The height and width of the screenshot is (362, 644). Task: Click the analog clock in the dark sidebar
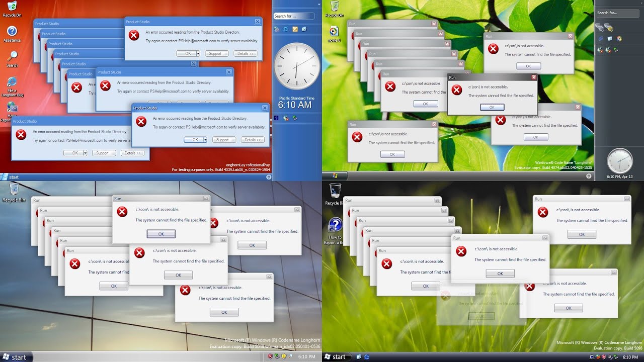point(620,161)
